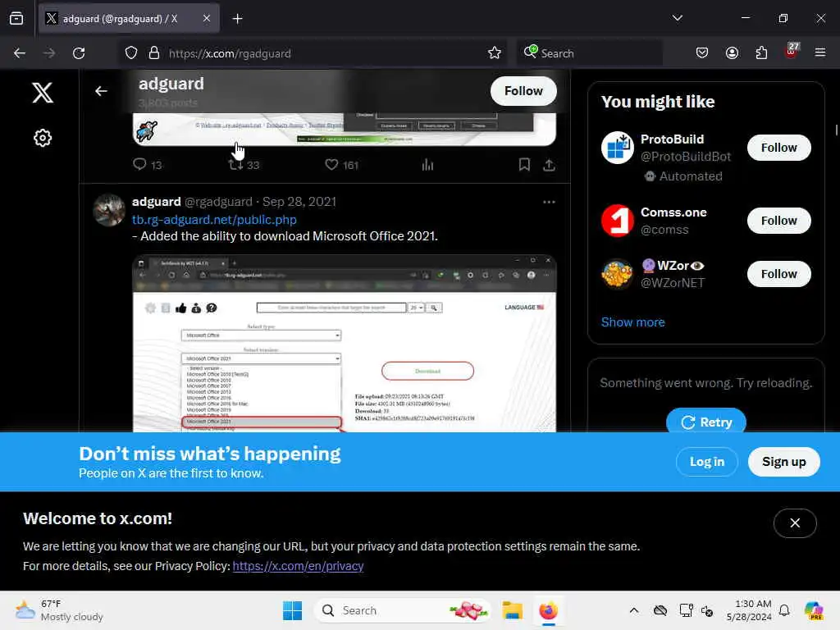This screenshot has width=840, height=630.
Task: Like the post with 161 likes
Action: tap(341, 164)
